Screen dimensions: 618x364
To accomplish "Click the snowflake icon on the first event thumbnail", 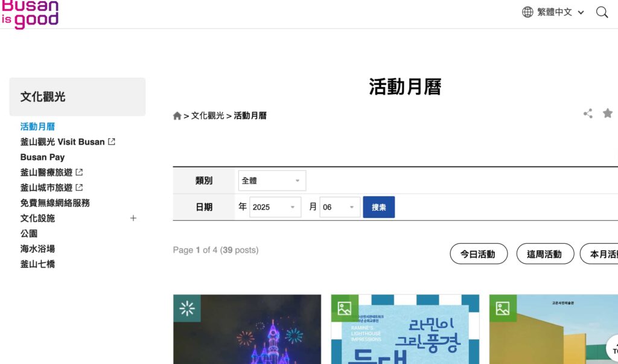I will [187, 308].
